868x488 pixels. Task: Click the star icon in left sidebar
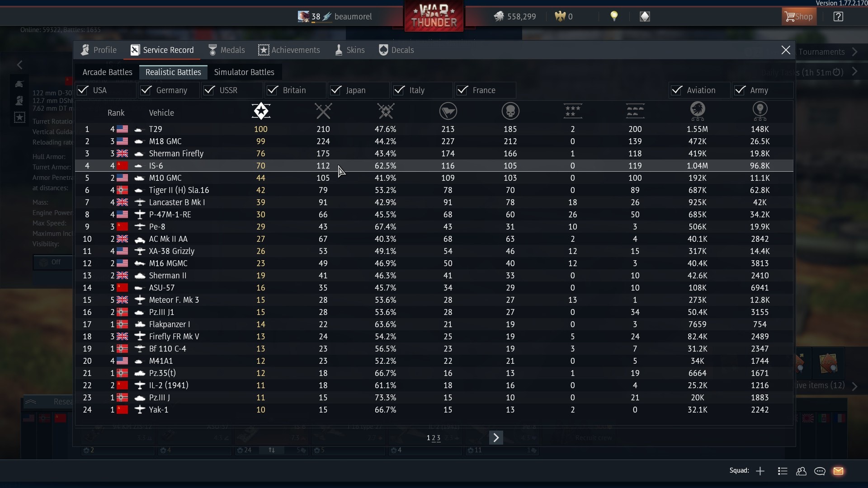[x=19, y=117]
